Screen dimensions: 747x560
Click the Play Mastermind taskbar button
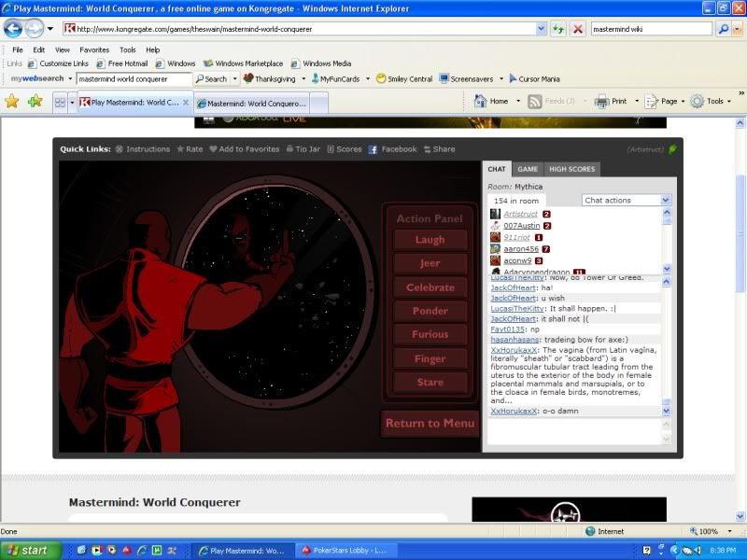pos(243,551)
